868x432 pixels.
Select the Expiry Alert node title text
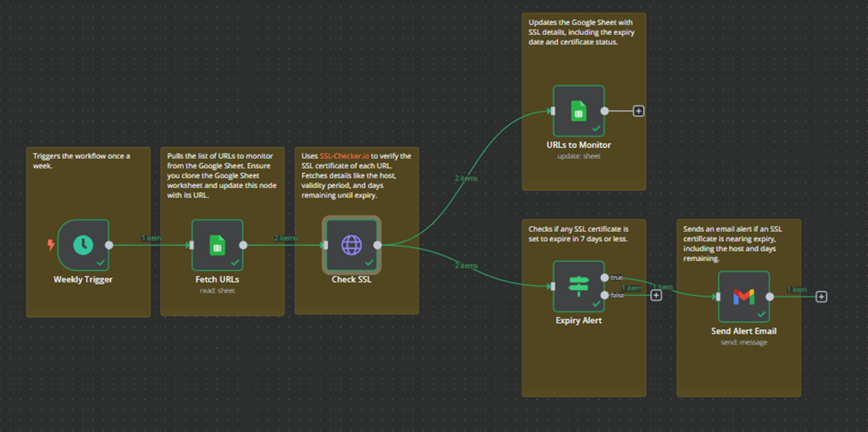pos(578,320)
